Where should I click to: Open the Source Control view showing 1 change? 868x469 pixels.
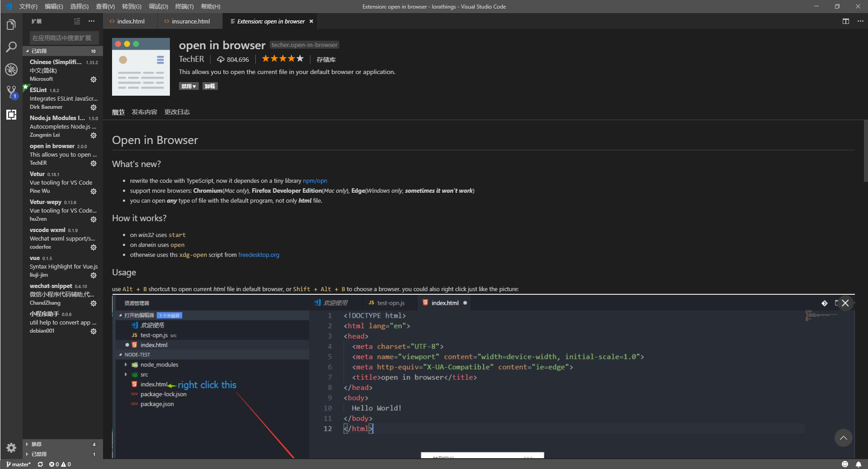(x=11, y=92)
